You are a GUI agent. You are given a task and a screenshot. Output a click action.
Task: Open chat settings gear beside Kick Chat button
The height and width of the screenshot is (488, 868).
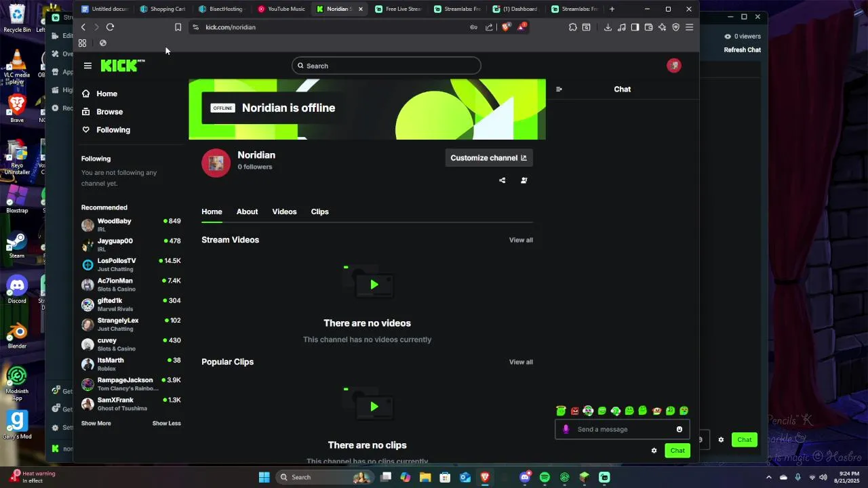click(x=654, y=450)
